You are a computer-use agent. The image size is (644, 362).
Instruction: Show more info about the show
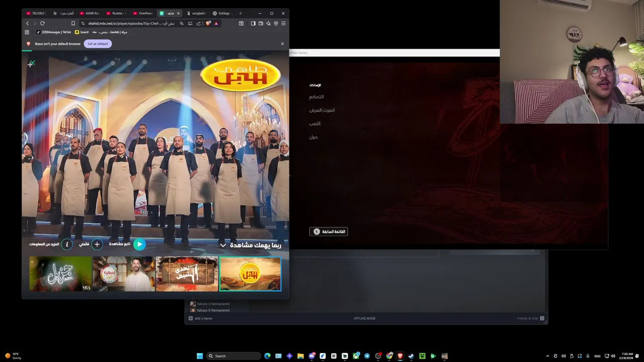click(67, 244)
